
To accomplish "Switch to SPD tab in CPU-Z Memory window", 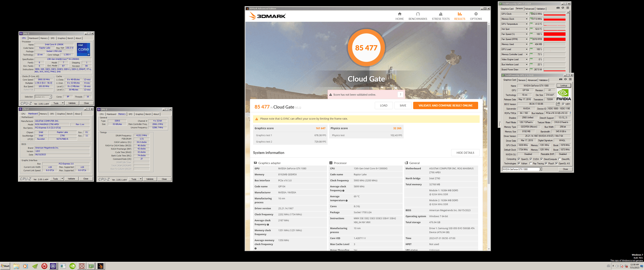I will [x=130, y=114].
